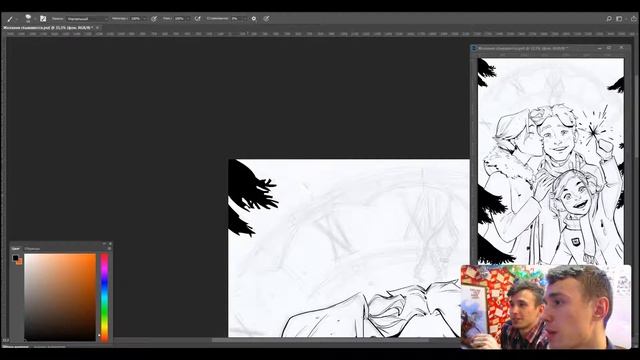Click the flow percentage field
This screenshot has height=360, width=640.
(180, 19)
